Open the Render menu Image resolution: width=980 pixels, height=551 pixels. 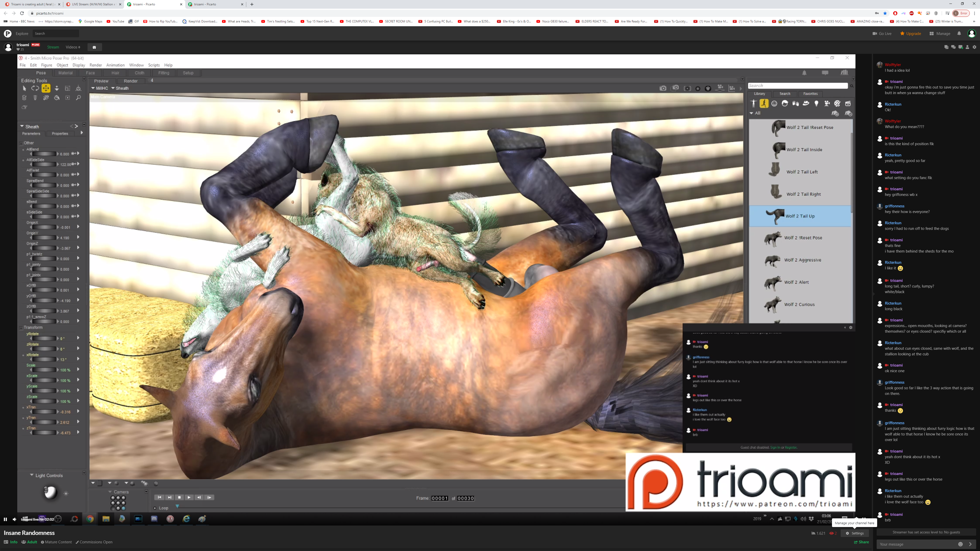(x=95, y=65)
